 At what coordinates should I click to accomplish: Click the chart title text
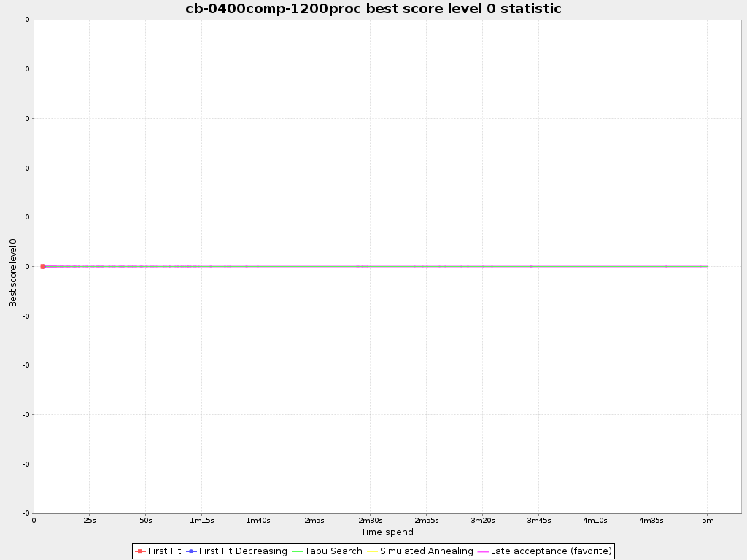pos(373,9)
